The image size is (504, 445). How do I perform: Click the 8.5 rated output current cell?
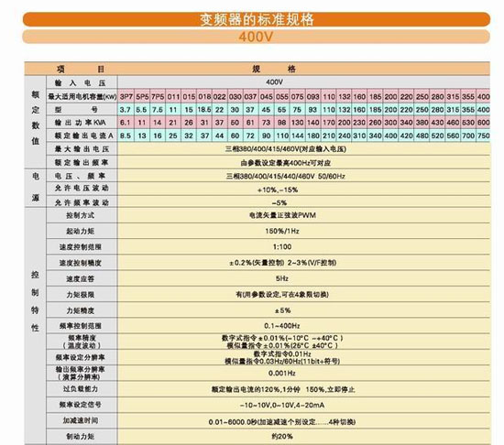(x=126, y=136)
